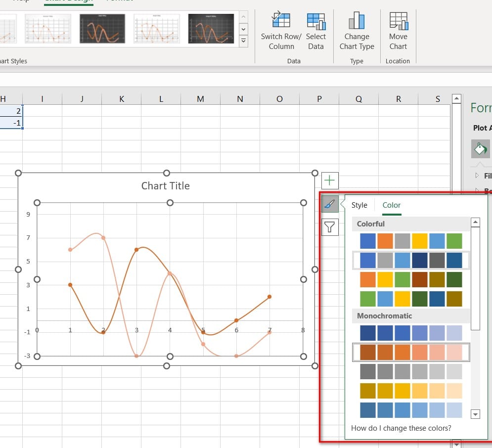The height and width of the screenshot is (448, 492).
Task: Click the Move Chart icon
Action: tap(398, 21)
